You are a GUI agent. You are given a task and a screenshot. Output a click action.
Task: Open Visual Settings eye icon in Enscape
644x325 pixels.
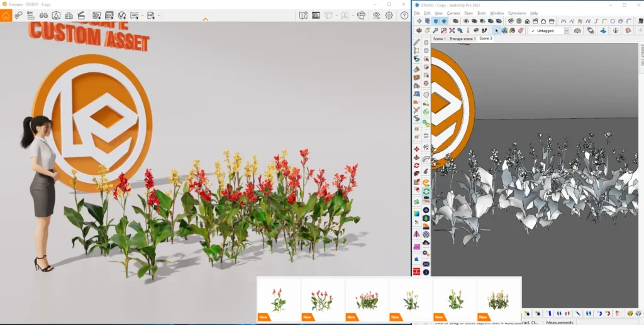[x=376, y=16]
